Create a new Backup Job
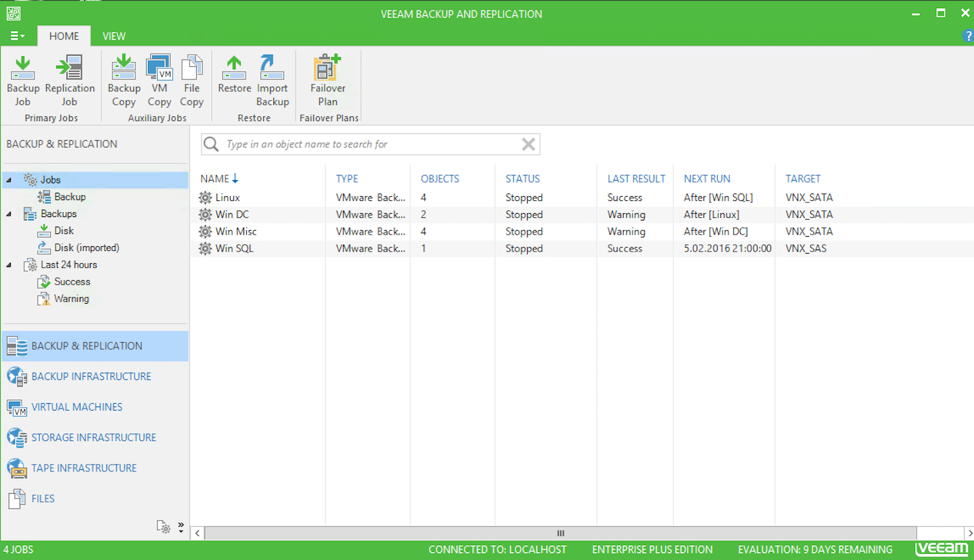The height and width of the screenshot is (560, 974). click(x=23, y=81)
